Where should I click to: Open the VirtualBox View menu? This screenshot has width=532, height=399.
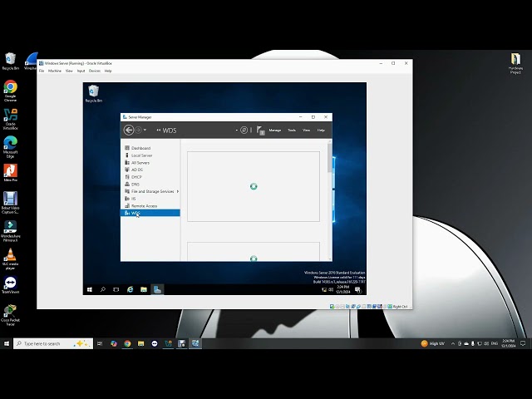(x=69, y=71)
